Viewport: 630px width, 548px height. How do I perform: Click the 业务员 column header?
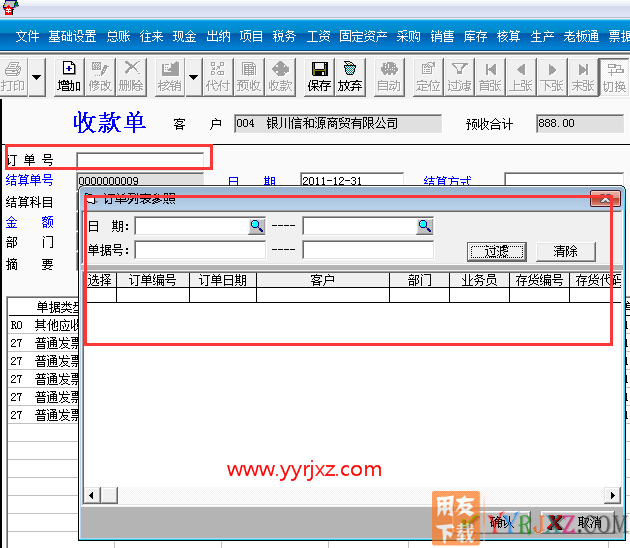click(479, 280)
